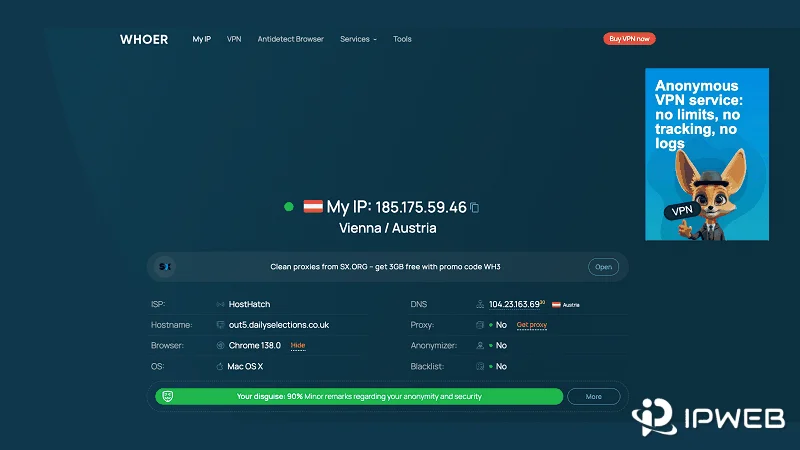800x450 pixels.
Task: Click the Browser: label
Action: point(167,345)
